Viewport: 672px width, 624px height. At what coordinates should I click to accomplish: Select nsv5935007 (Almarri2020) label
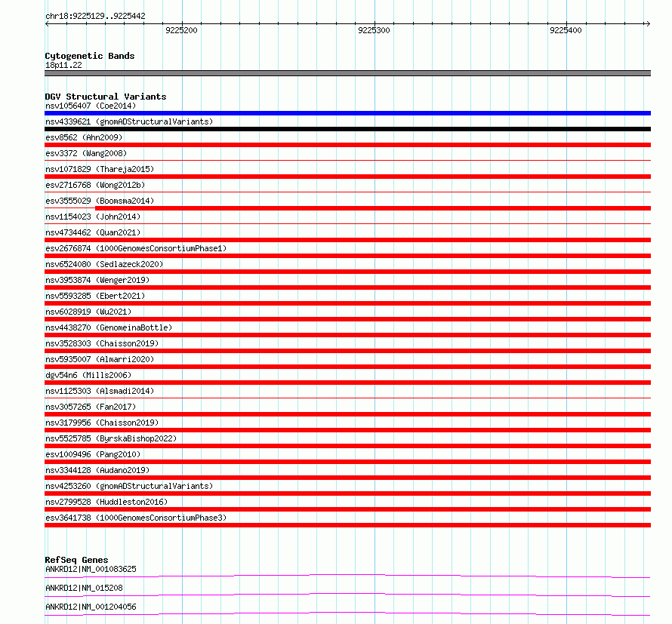click(x=100, y=359)
